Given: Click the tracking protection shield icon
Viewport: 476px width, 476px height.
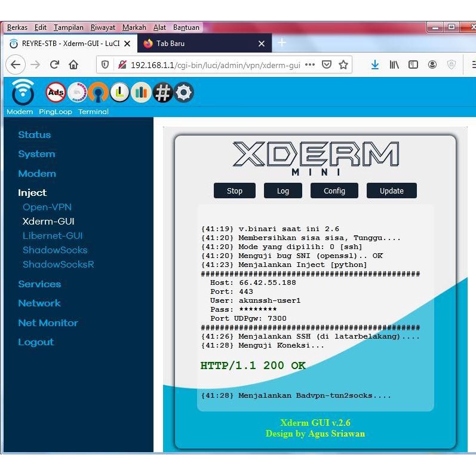Looking at the screenshot, I should tap(105, 65).
